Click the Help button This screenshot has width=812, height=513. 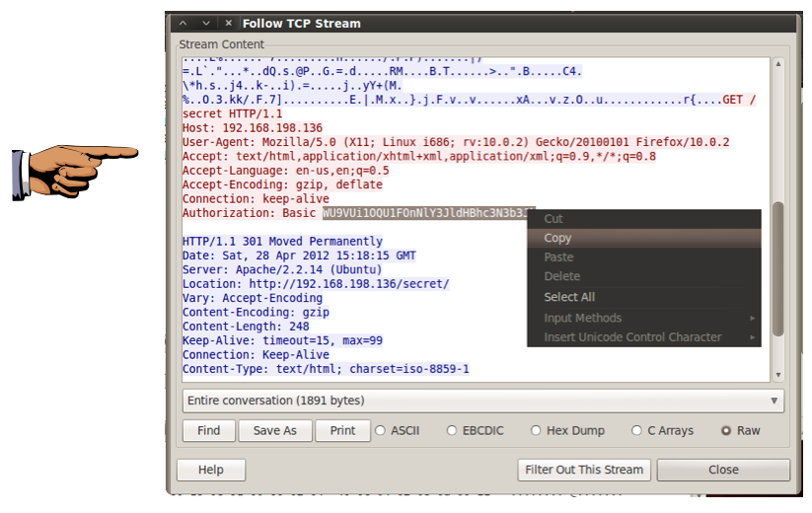coord(211,470)
